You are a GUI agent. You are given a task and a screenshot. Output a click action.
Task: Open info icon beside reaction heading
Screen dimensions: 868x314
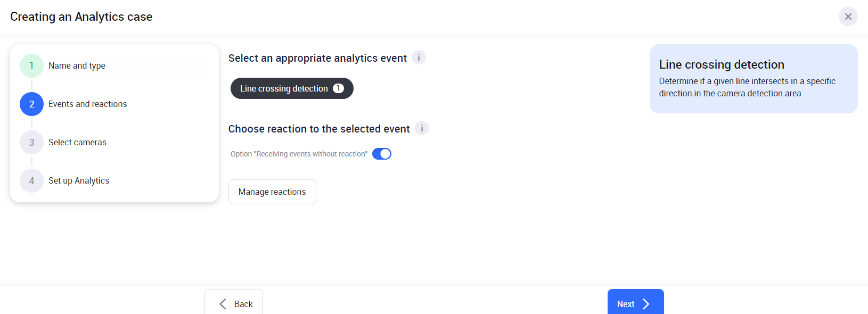[x=422, y=128]
